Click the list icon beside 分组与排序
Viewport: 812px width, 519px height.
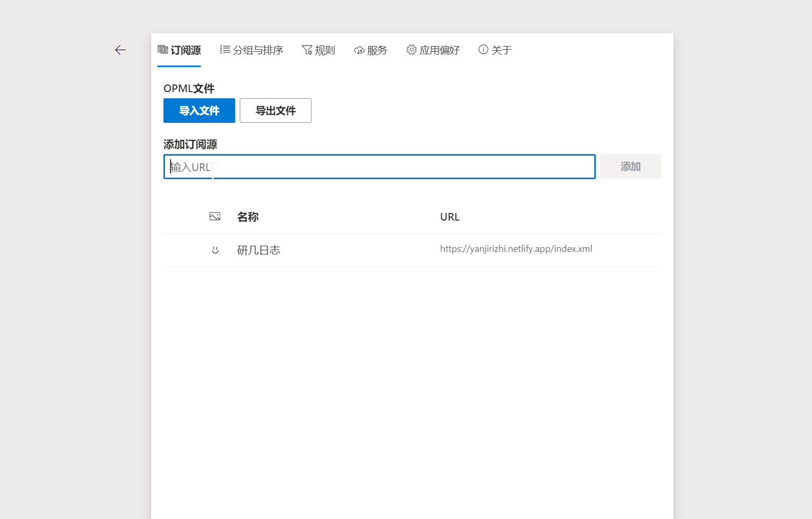pos(225,50)
